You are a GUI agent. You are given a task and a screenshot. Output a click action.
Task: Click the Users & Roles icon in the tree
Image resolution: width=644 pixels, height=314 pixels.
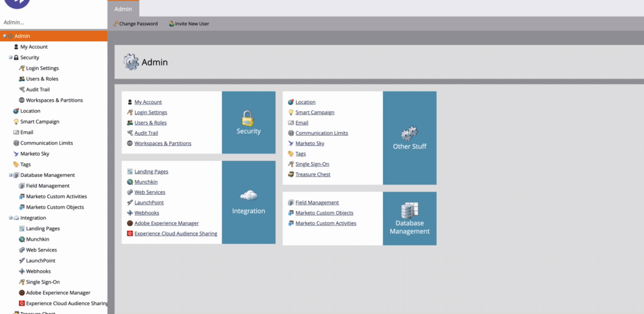22,78
